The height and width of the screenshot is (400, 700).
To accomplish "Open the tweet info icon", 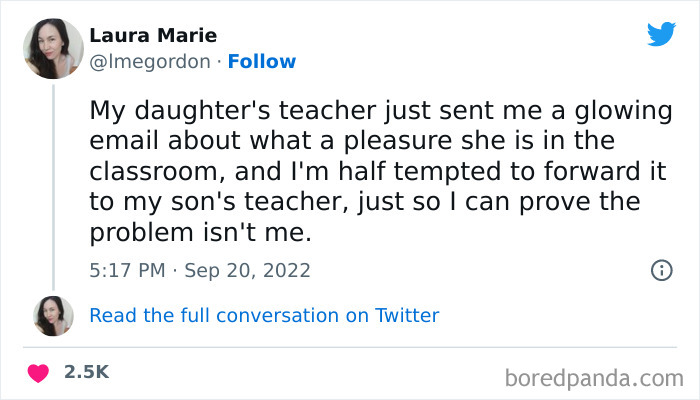I will point(661,270).
